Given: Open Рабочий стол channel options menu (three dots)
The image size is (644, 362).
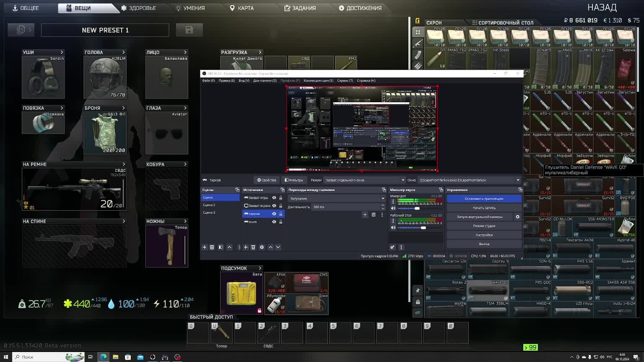Looking at the screenshot, I should (393, 221).
